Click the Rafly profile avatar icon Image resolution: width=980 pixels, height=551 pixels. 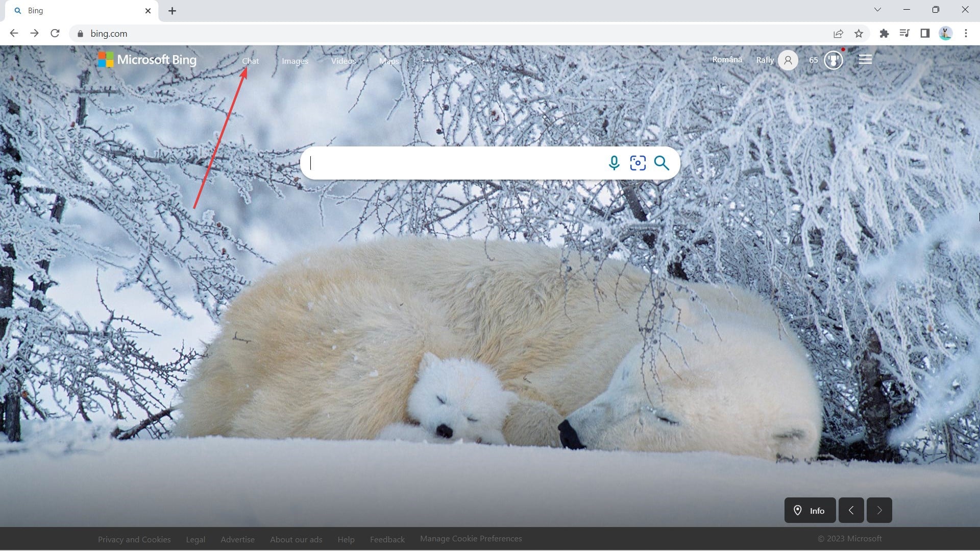[788, 60]
